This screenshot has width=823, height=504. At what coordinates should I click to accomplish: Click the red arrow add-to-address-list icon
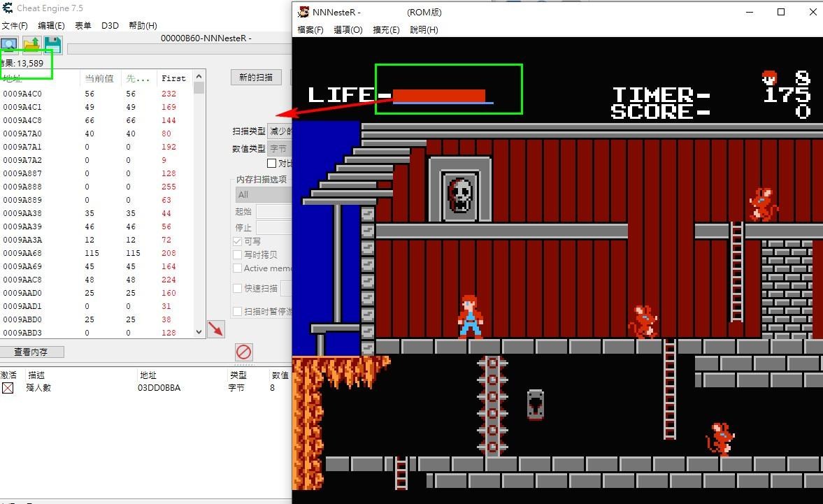[x=216, y=329]
